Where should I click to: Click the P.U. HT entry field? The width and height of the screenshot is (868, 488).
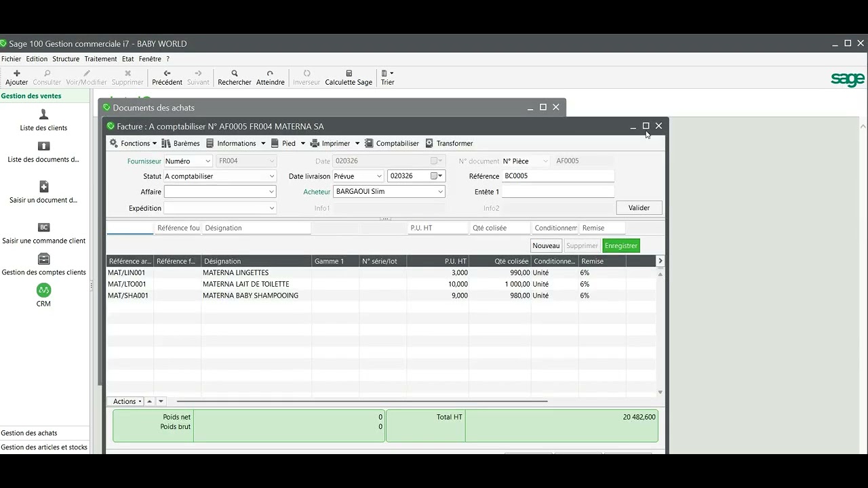click(437, 228)
